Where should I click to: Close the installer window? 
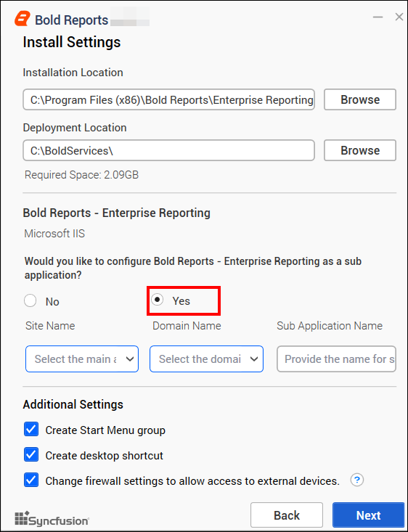[x=399, y=17]
